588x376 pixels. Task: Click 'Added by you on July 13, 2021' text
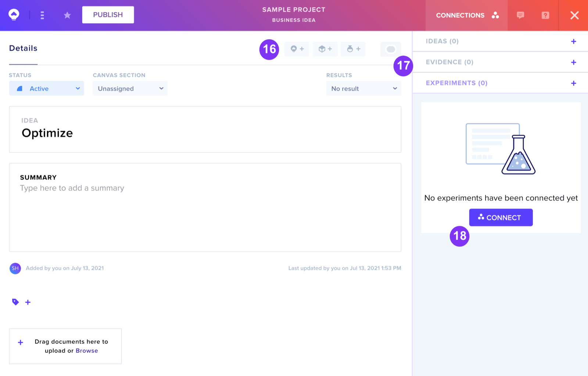[x=65, y=268]
